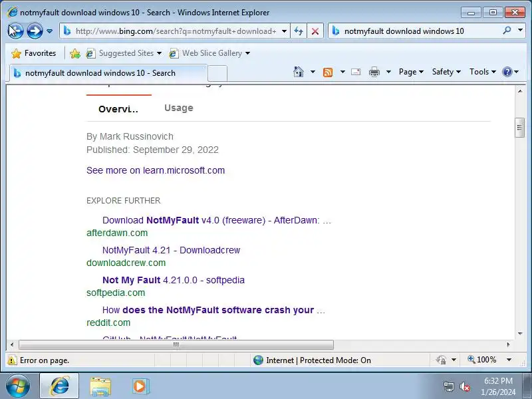Click the muted volume tray icon
Image resolution: width=532 pixels, height=399 pixels.
tap(464, 386)
